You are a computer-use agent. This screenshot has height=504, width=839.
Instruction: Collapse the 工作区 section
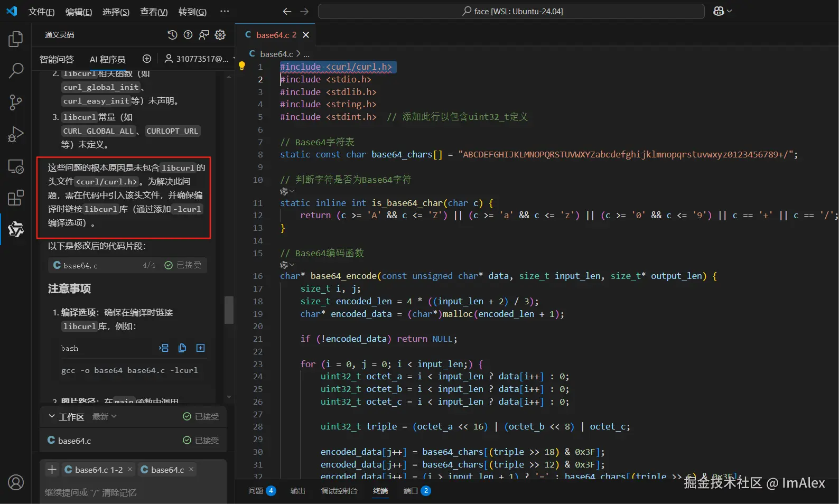pyautogui.click(x=52, y=416)
